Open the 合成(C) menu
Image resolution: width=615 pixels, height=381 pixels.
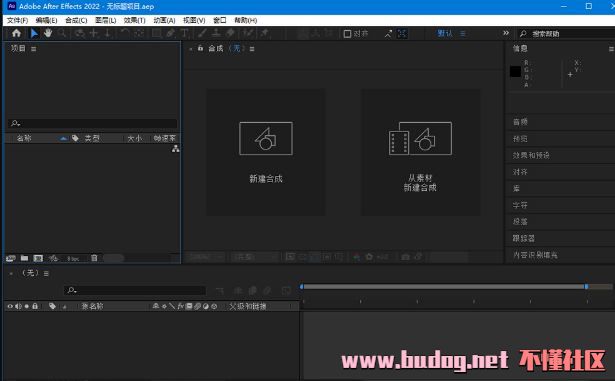point(76,20)
